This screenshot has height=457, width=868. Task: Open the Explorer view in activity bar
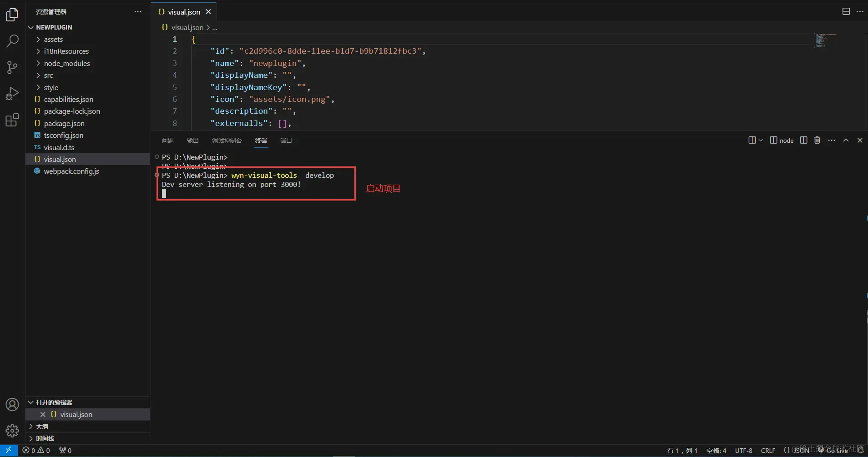pyautogui.click(x=12, y=15)
